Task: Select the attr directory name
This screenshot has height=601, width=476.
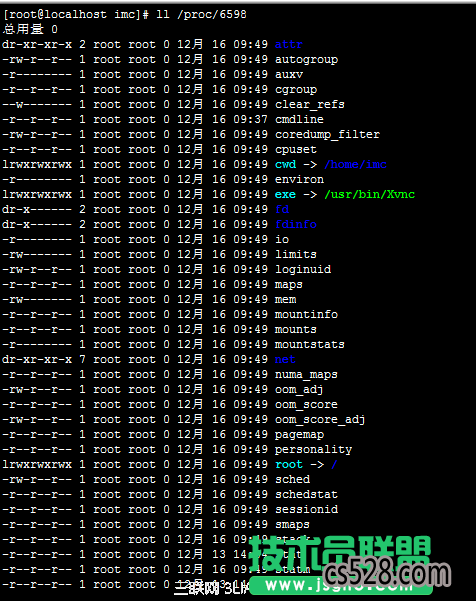Action: point(289,44)
